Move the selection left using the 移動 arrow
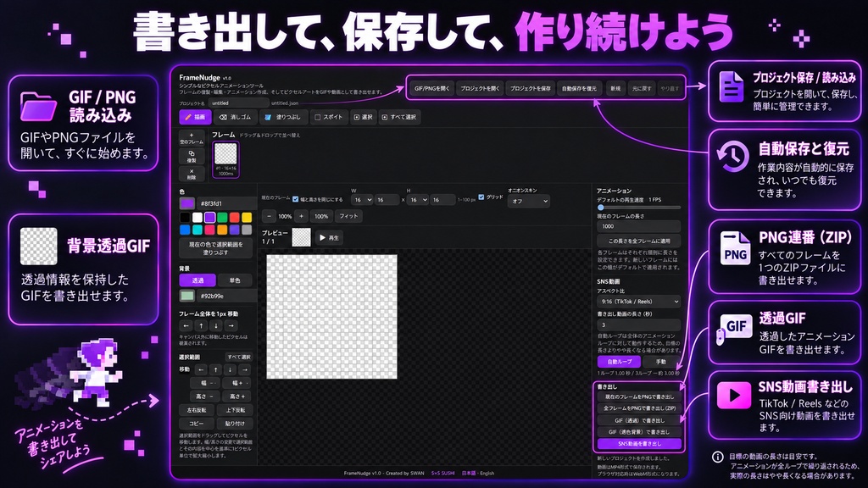 [201, 369]
